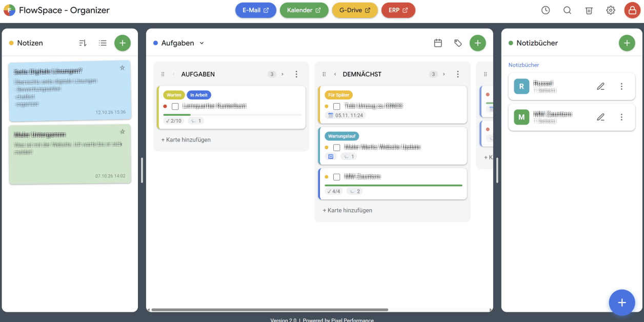
Task: Click left chevron of DEMNÄCHST column
Action: [335, 74]
